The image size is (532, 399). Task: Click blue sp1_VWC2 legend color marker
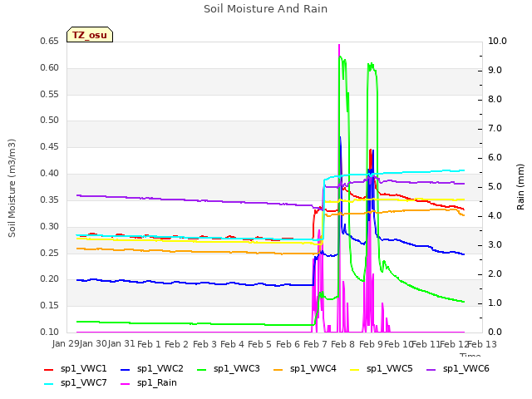click(x=126, y=370)
